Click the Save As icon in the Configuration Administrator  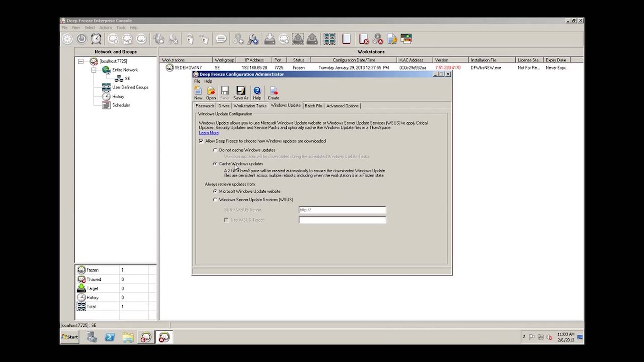point(240,92)
